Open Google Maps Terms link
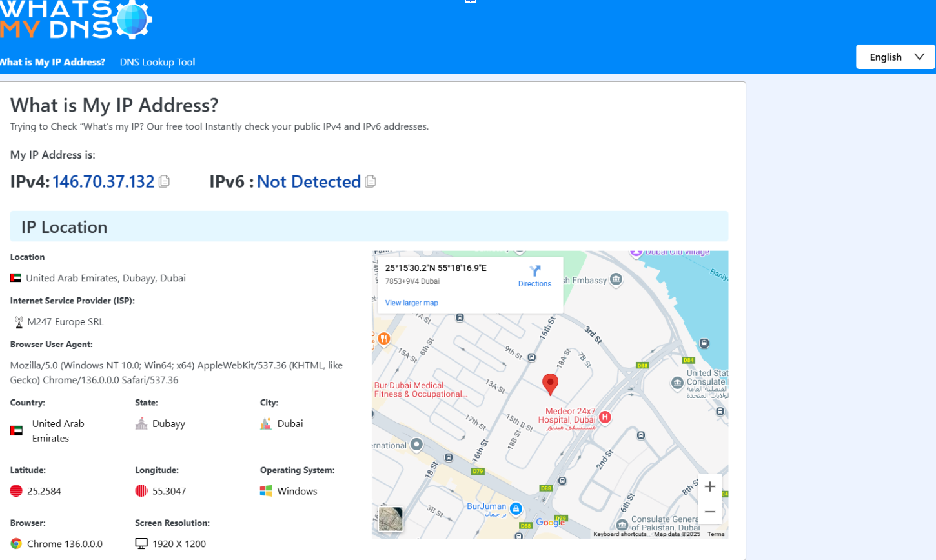Image resolution: width=936 pixels, height=560 pixels. (716, 534)
